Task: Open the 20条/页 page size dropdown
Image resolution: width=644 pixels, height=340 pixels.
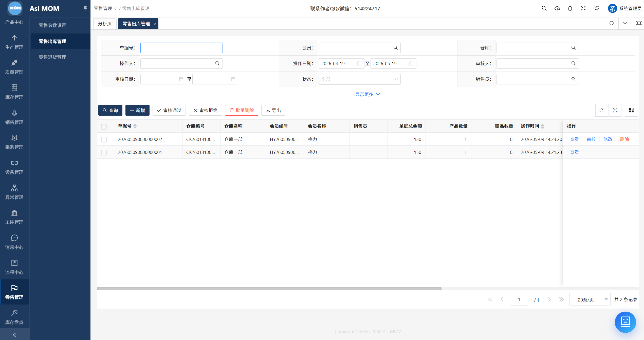Action: click(x=590, y=299)
